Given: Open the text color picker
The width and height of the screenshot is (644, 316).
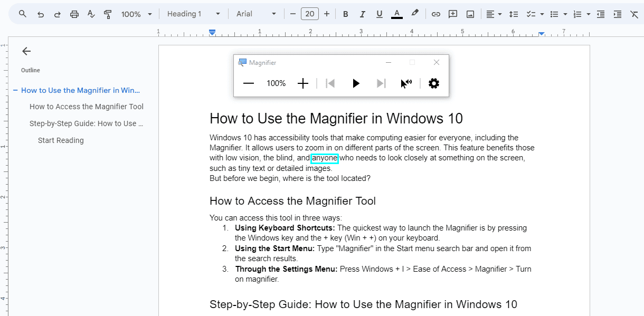Looking at the screenshot, I should pos(397,14).
